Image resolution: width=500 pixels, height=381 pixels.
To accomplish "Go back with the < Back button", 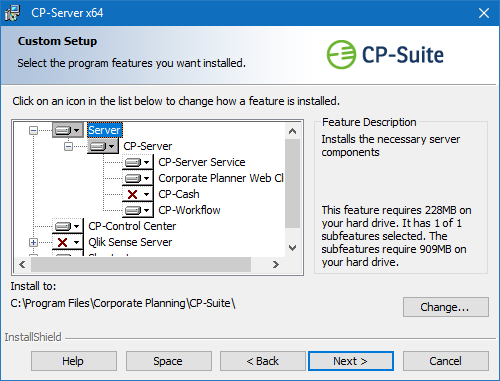I will tap(263, 361).
